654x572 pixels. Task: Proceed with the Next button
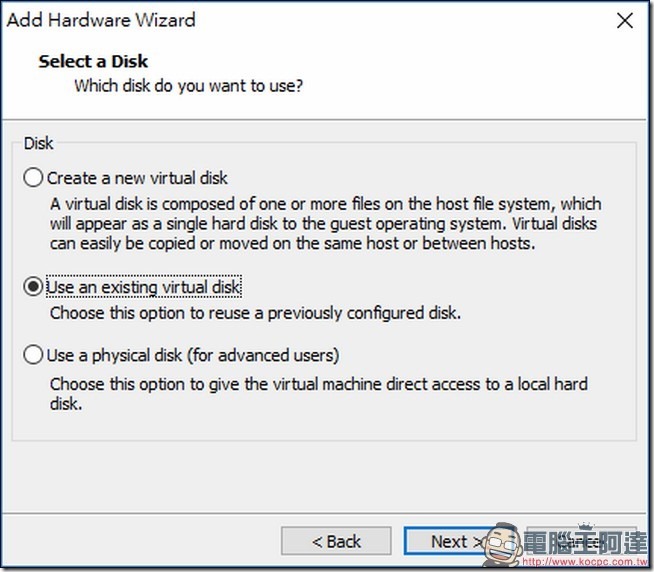pos(446,541)
